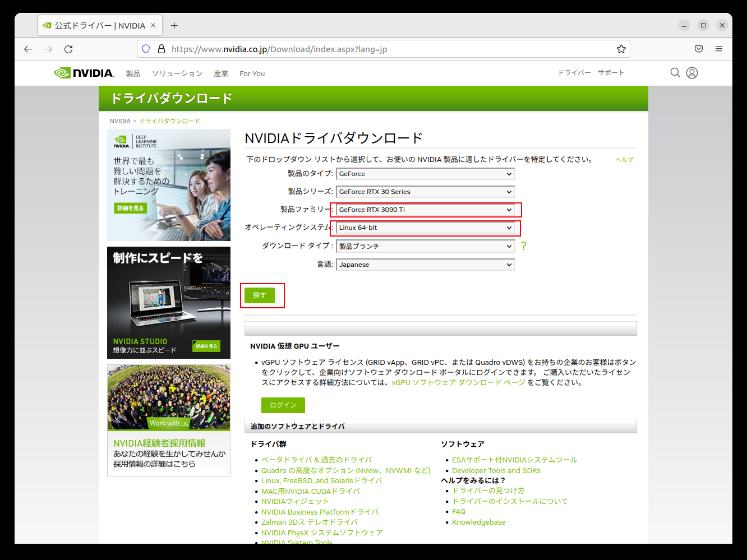Open the Linux, FreeBSD, and Solaris ドライバ link
This screenshot has height=560, width=747.
point(322,481)
